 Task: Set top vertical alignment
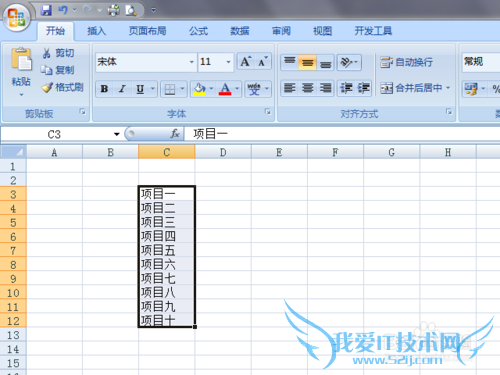289,62
